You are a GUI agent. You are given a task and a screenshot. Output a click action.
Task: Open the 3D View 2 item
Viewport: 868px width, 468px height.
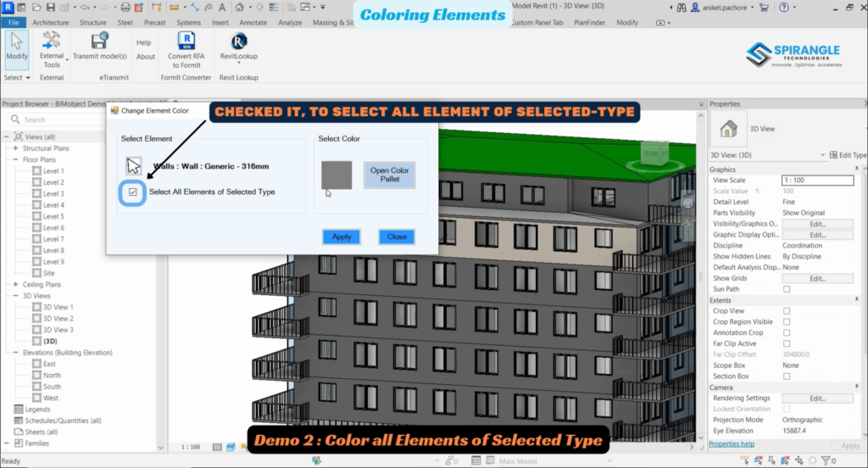coord(58,319)
